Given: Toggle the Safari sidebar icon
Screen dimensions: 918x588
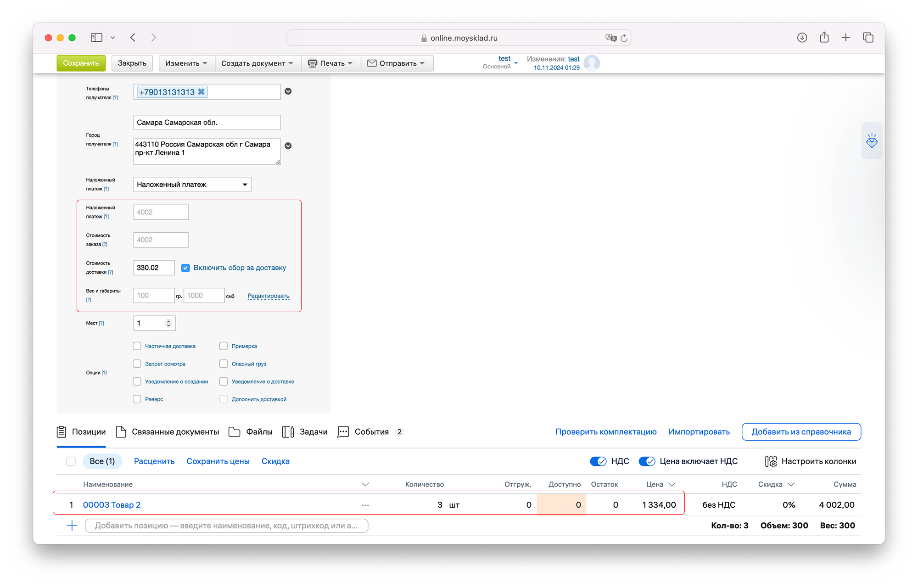Looking at the screenshot, I should pyautogui.click(x=96, y=38).
